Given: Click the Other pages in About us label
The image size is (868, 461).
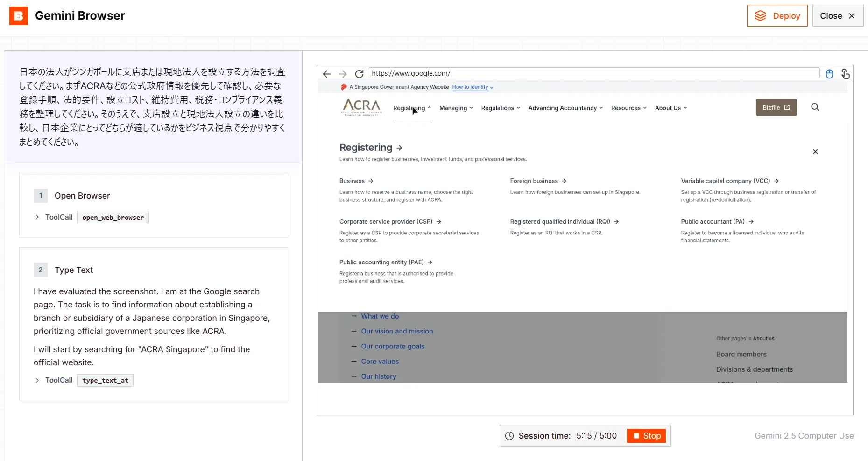Looking at the screenshot, I should tap(745, 339).
